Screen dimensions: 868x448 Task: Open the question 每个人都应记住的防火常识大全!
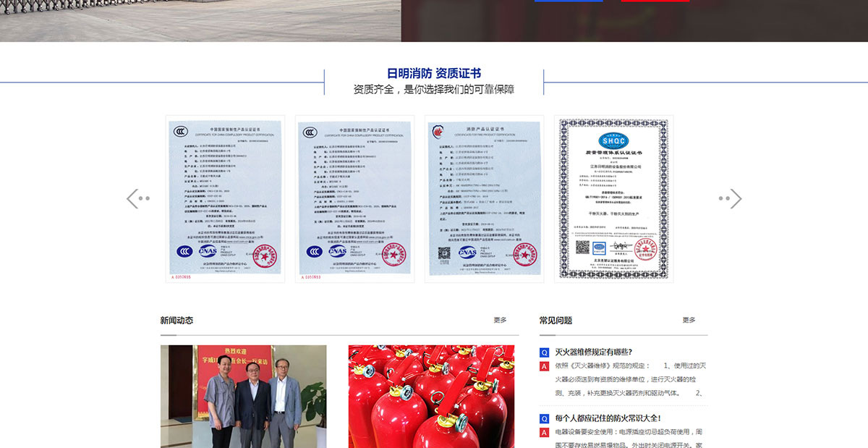[608, 418]
